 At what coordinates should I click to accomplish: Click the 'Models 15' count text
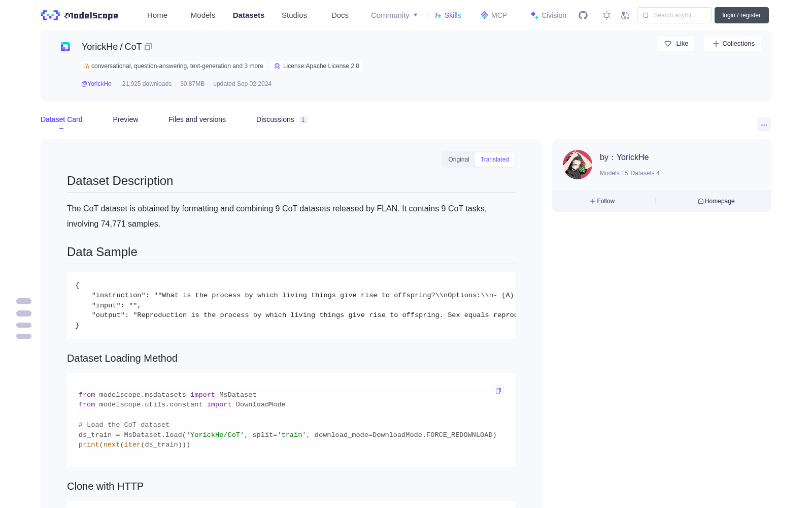click(614, 173)
